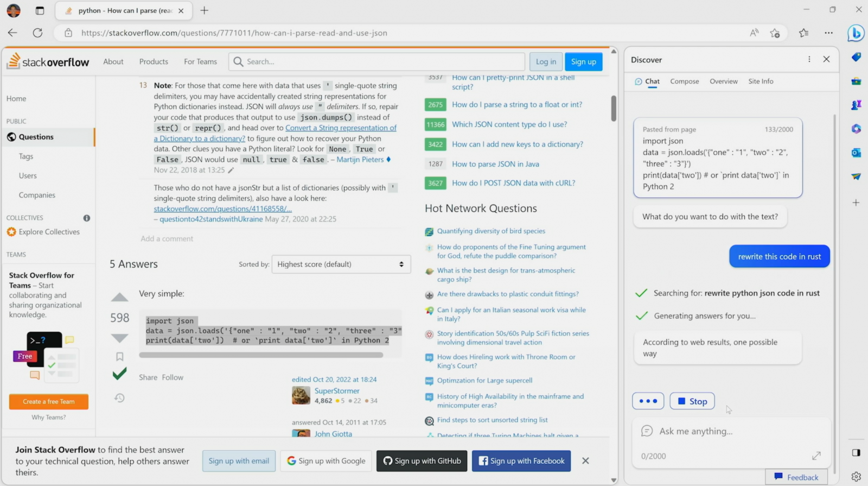Downvote the 598-score answer
Viewport: 868px width, 486px height.
click(x=119, y=338)
